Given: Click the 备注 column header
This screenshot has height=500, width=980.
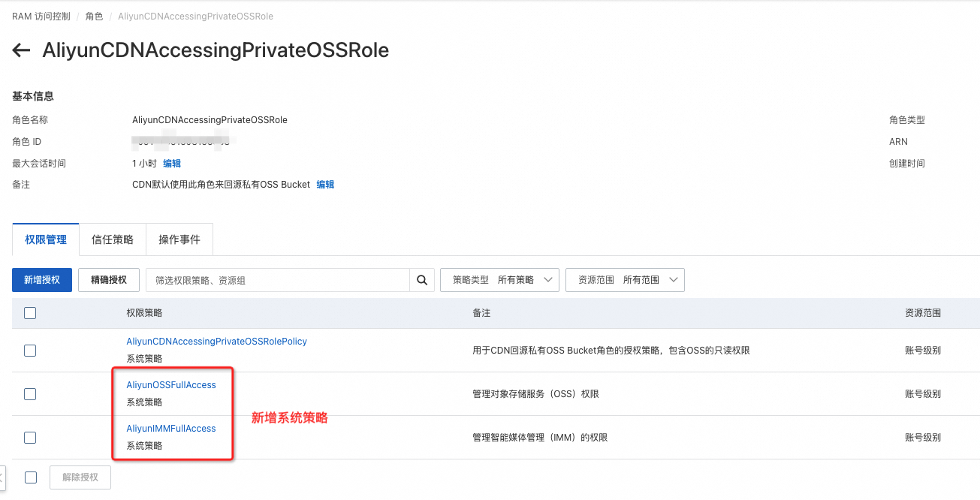Looking at the screenshot, I should pyautogui.click(x=481, y=313).
